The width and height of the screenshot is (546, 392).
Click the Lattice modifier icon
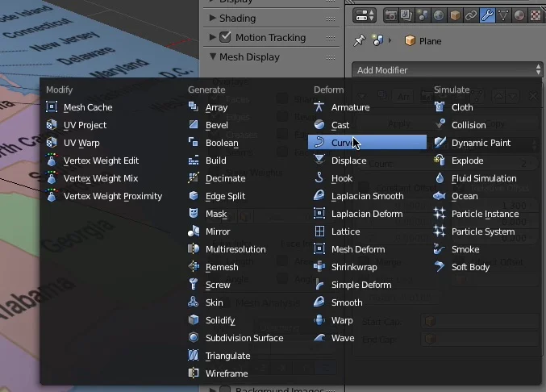point(319,231)
